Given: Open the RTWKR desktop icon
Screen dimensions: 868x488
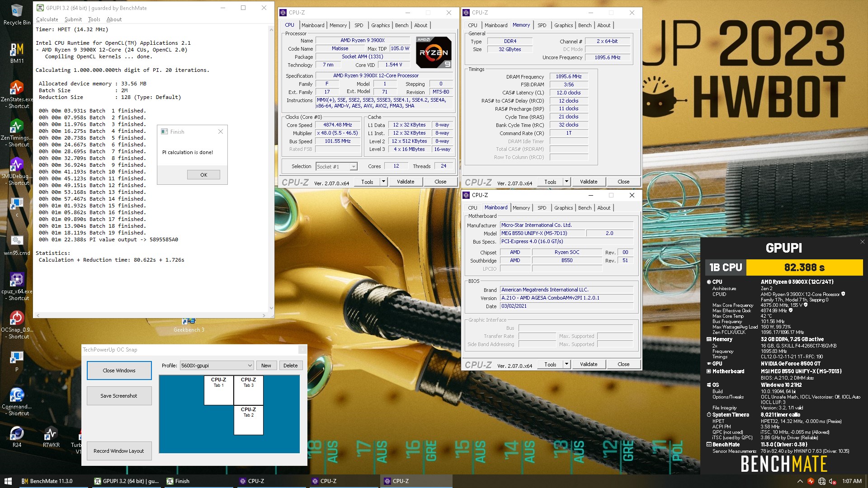Looking at the screenshot, I should click(51, 436).
